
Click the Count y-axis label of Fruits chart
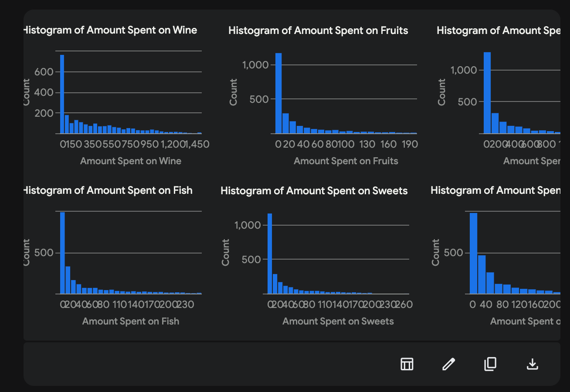click(234, 92)
